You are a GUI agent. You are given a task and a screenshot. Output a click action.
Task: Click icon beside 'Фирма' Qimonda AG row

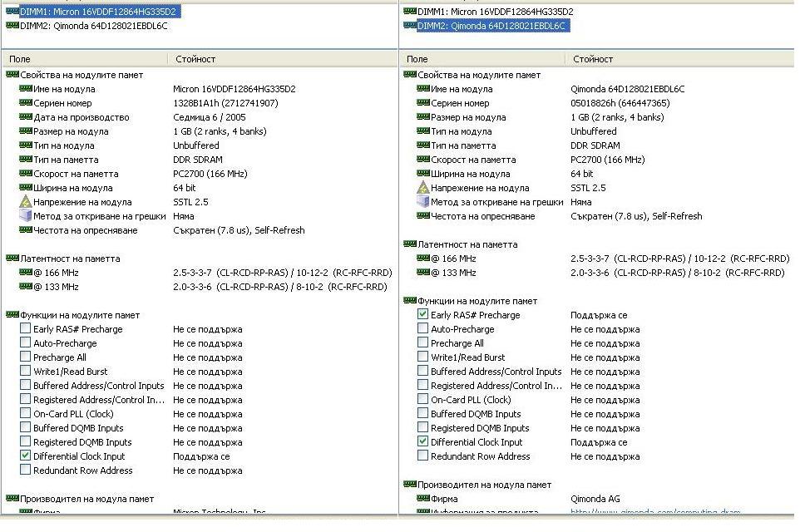(x=423, y=499)
